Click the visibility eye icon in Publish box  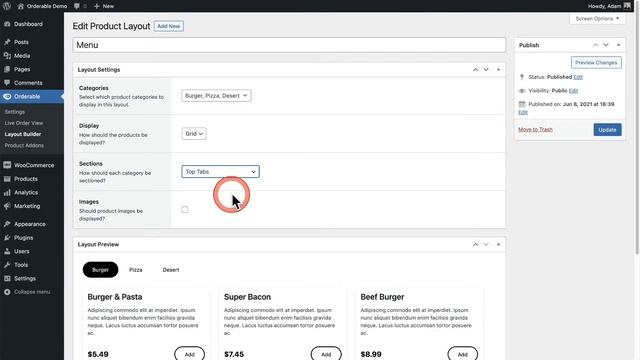(522, 91)
